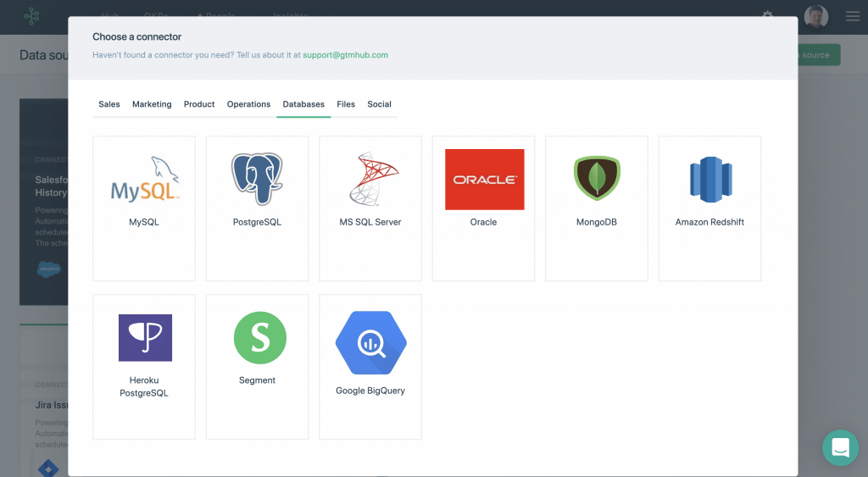Click the Heroku PostgreSQL label
Viewport: 868px width, 477px height.
tap(144, 386)
